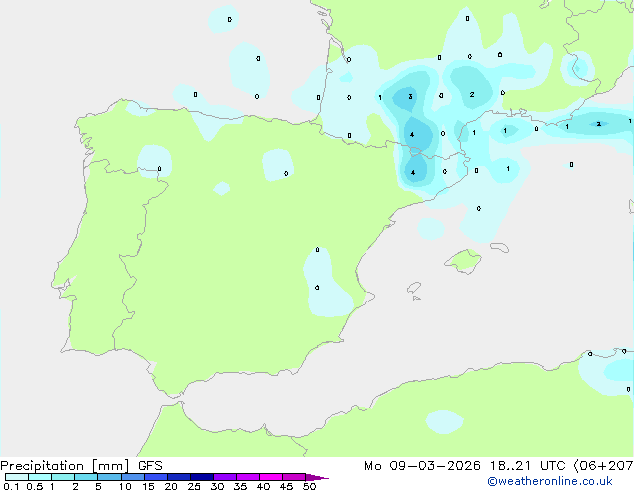Click the '0.5' legend label
Image resolution: width=634 pixels, height=490 pixels.
click(x=35, y=486)
